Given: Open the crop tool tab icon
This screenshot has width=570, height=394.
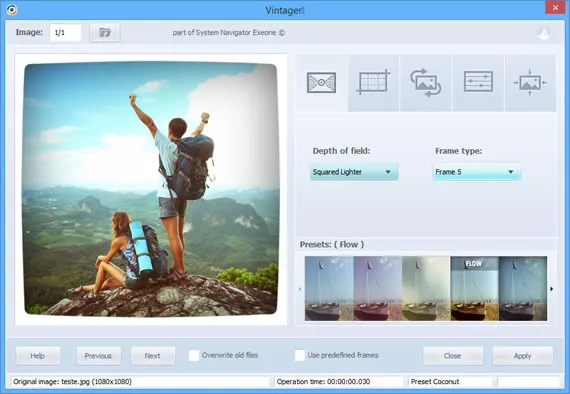Looking at the screenshot, I should point(373,82).
